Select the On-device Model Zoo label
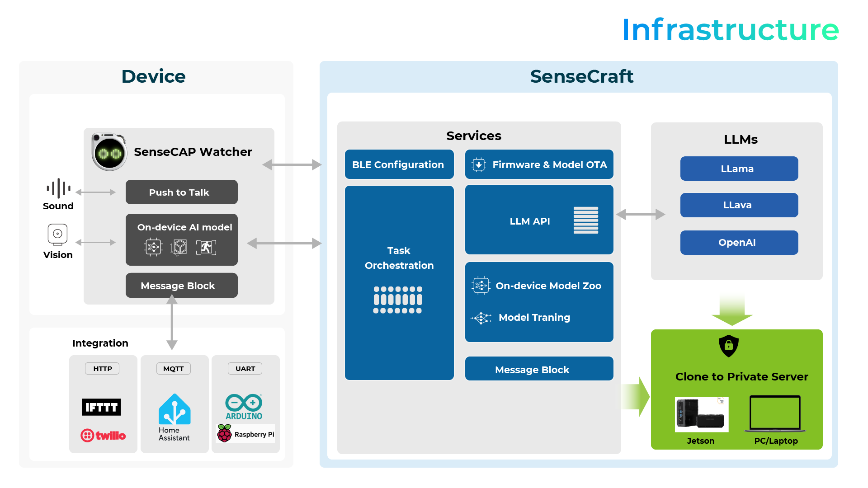This screenshot has height=488, width=868. [548, 286]
